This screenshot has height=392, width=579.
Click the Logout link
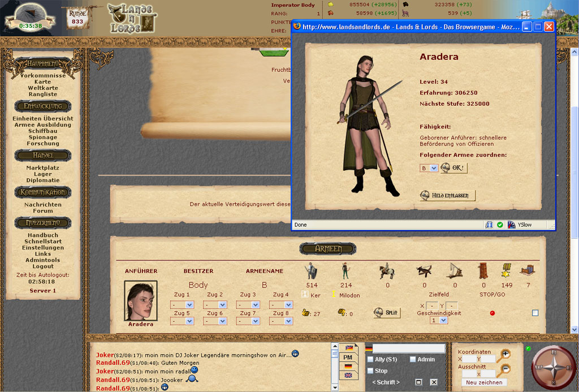pyautogui.click(x=43, y=266)
